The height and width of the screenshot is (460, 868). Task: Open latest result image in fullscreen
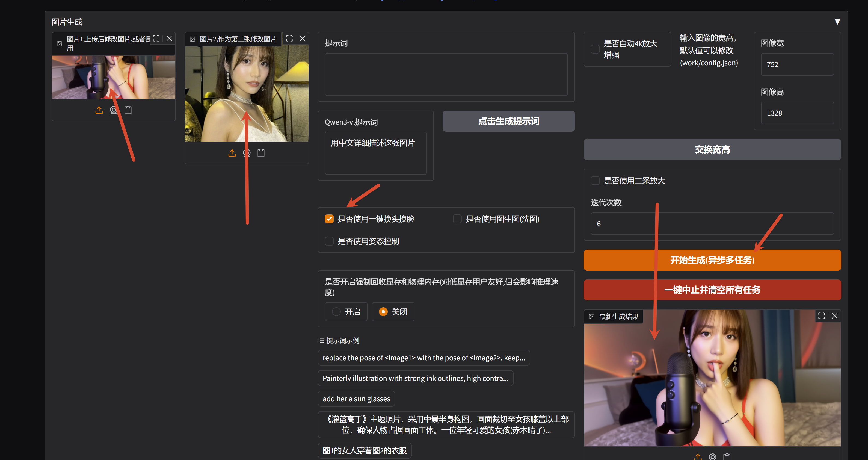822,316
